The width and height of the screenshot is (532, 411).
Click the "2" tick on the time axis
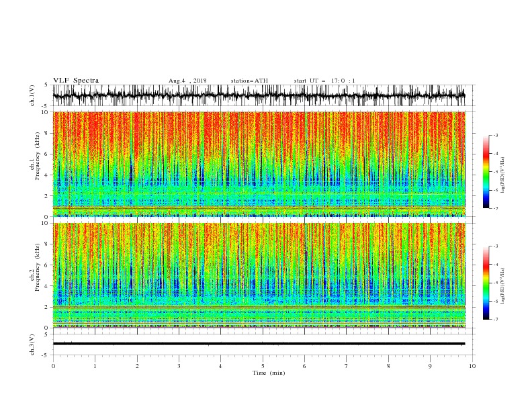(137, 366)
